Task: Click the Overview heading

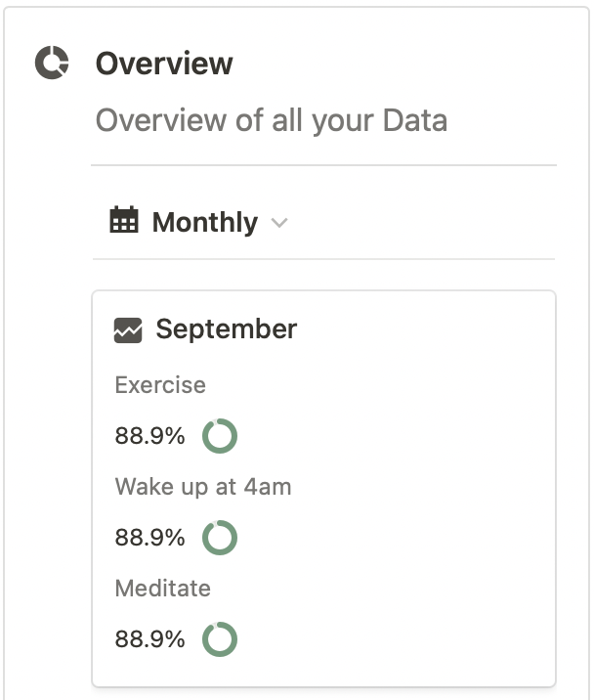Action: click(x=164, y=64)
